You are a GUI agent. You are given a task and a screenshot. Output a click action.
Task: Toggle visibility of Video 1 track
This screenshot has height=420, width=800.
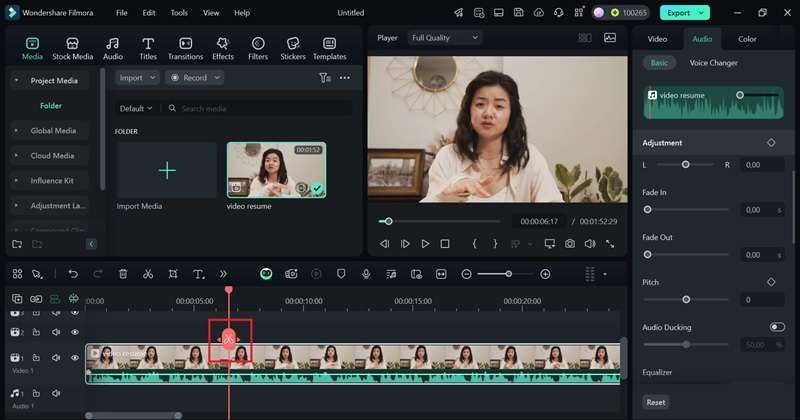coord(74,358)
